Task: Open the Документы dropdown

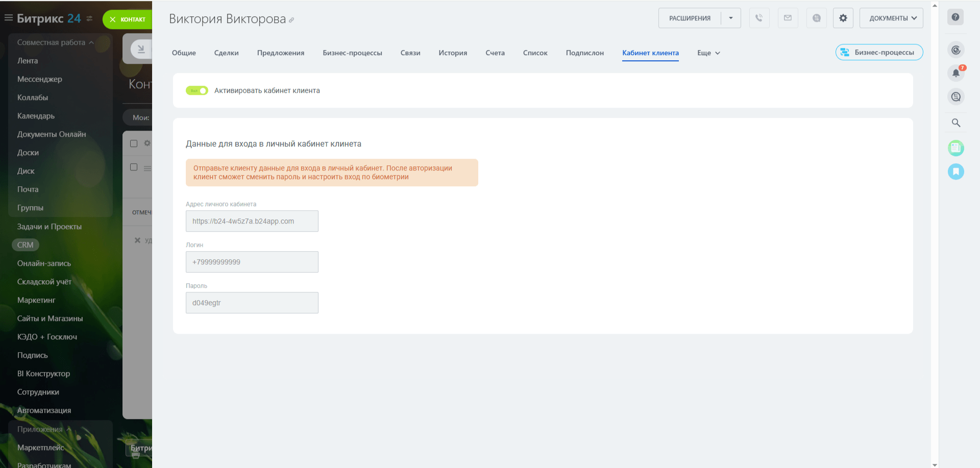Action: point(891,18)
